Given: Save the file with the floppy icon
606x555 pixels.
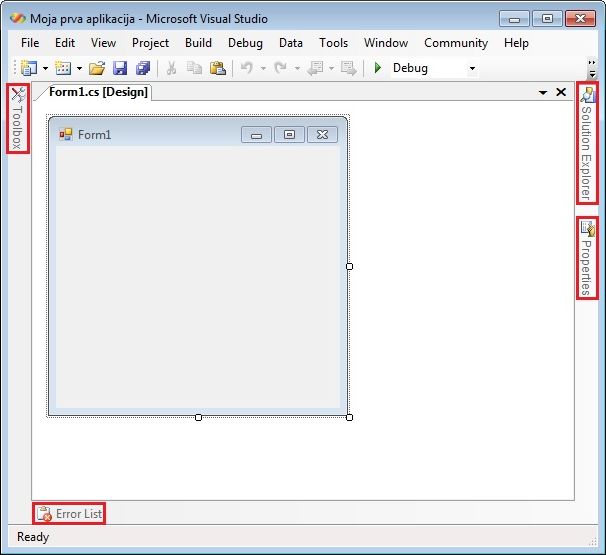Looking at the screenshot, I should tap(120, 68).
